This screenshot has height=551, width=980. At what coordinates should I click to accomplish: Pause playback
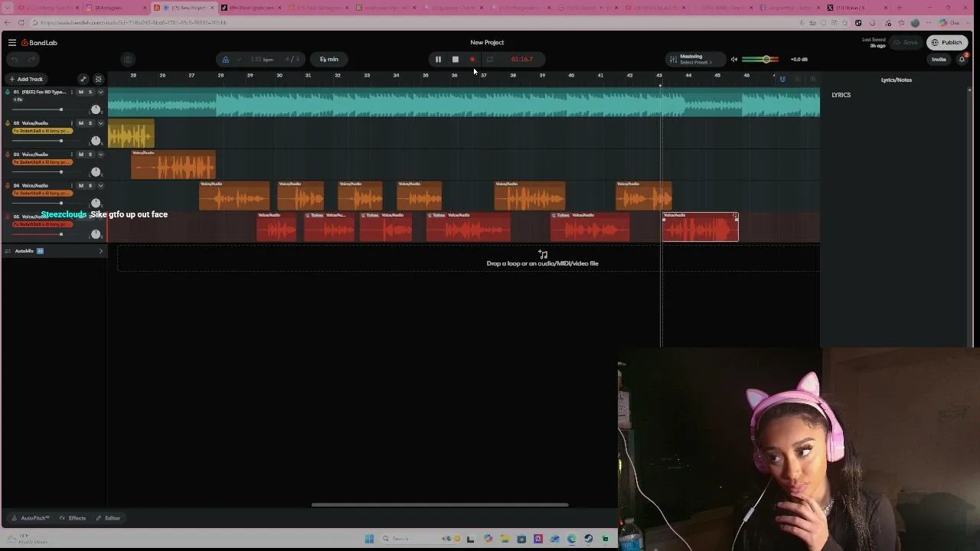click(x=438, y=59)
